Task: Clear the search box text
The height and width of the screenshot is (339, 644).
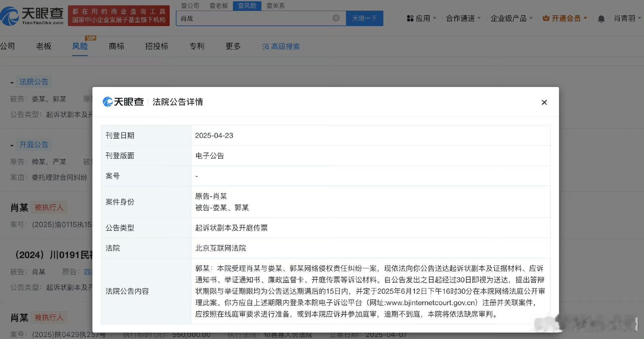Action: click(336, 18)
